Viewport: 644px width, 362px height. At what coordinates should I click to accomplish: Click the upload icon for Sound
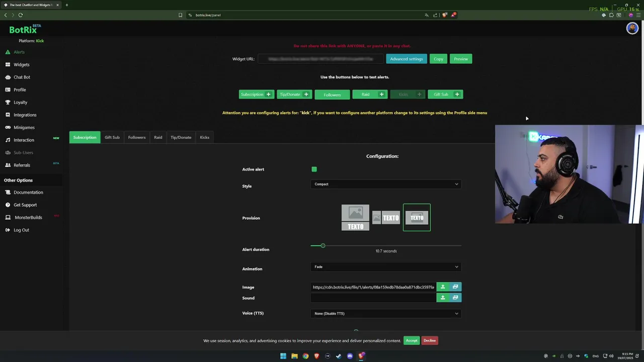(443, 298)
